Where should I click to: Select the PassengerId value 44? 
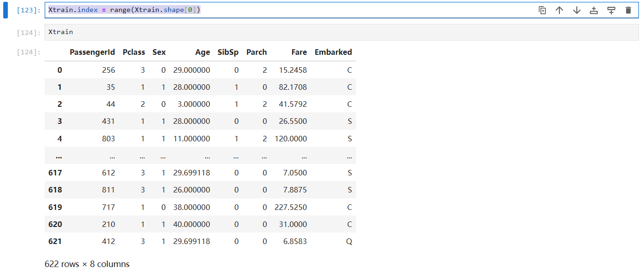111,104
